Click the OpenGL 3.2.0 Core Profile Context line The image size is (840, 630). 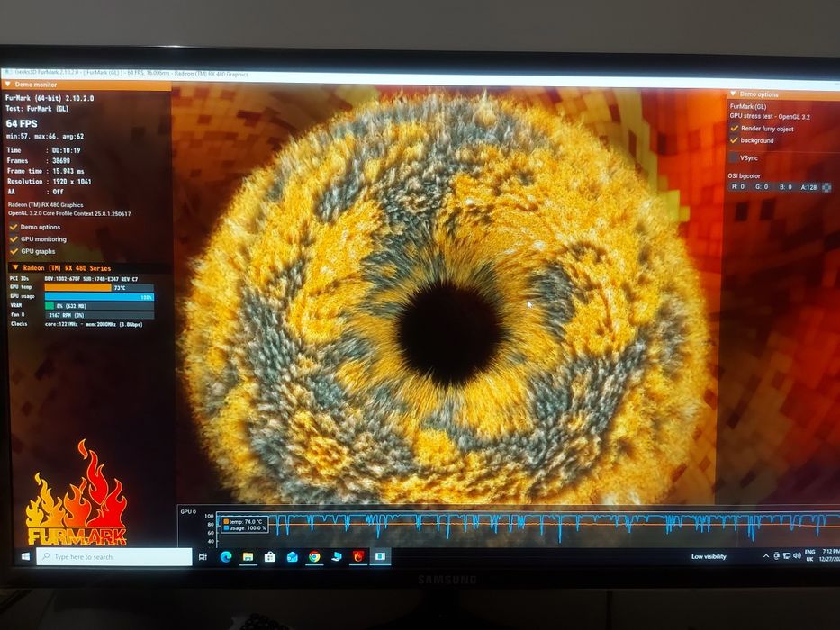coord(69,214)
